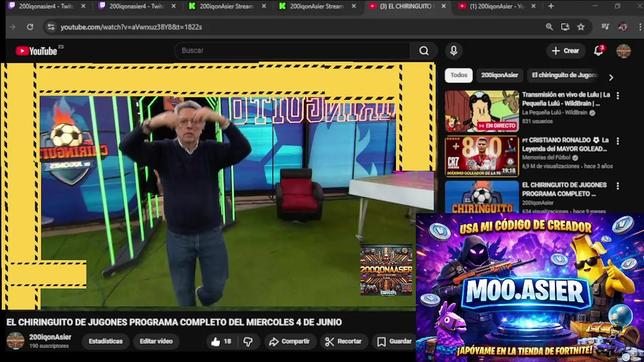Reload the YouTube page
The image size is (644, 362).
(x=30, y=27)
